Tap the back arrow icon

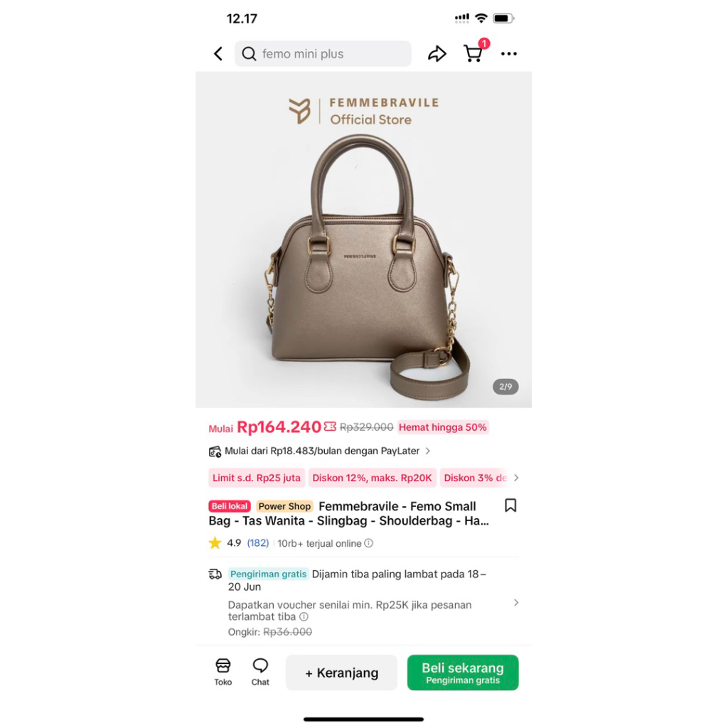click(218, 54)
